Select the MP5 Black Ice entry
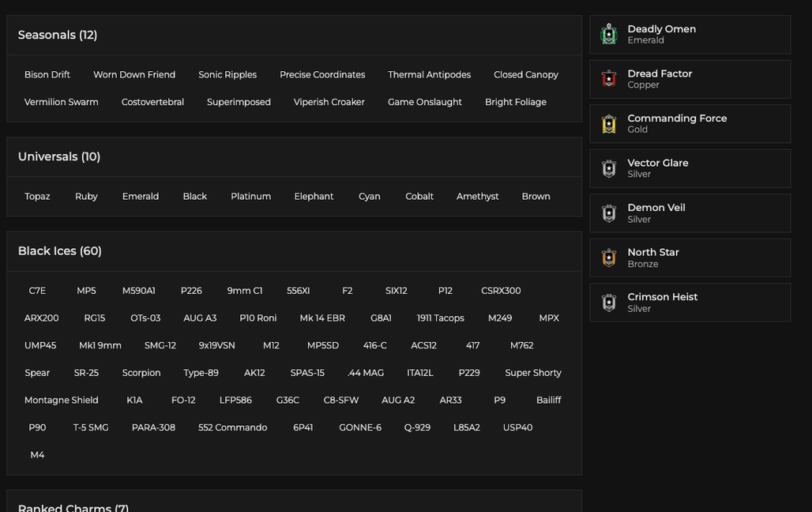The image size is (812, 512). tap(86, 291)
